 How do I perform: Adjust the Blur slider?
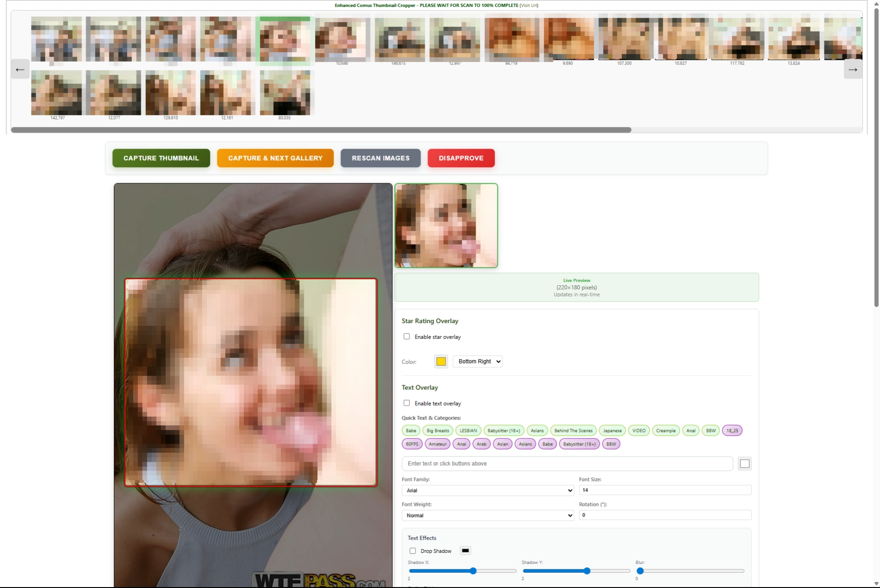coord(641,571)
